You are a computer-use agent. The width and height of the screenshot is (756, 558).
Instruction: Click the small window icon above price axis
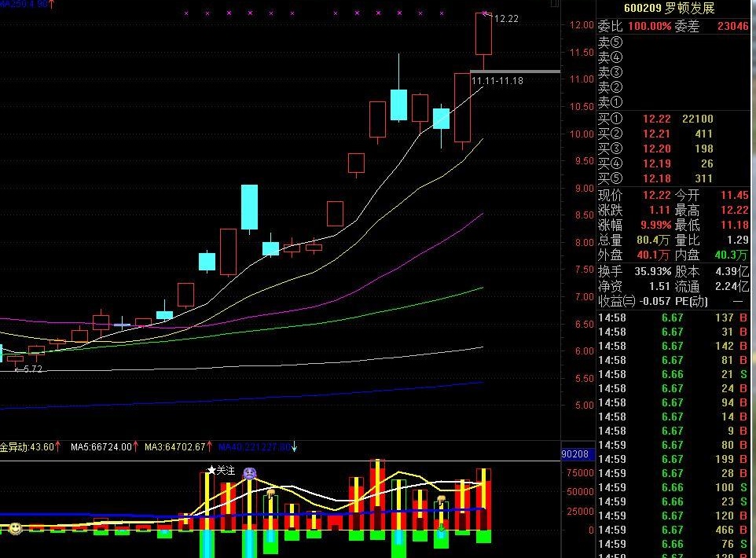tap(555, 3)
